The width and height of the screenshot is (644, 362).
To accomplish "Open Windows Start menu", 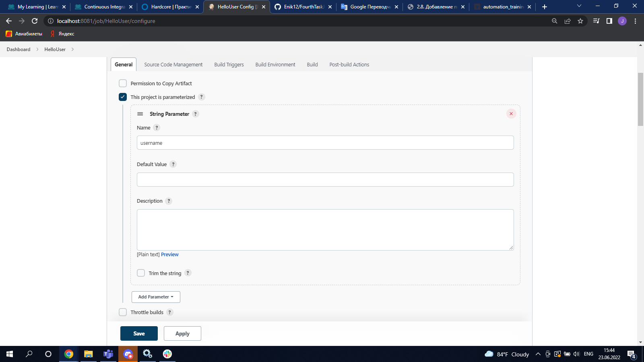I will point(10,354).
